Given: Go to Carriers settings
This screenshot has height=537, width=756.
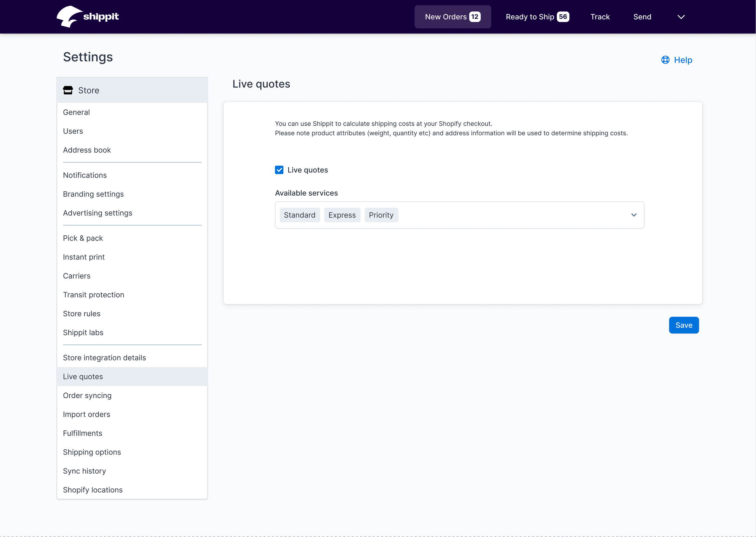Looking at the screenshot, I should (77, 276).
